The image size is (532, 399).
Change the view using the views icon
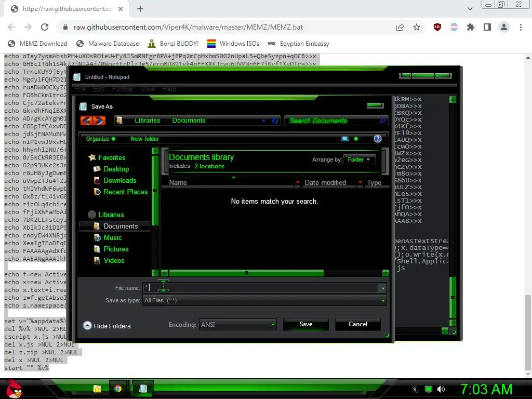[345, 139]
